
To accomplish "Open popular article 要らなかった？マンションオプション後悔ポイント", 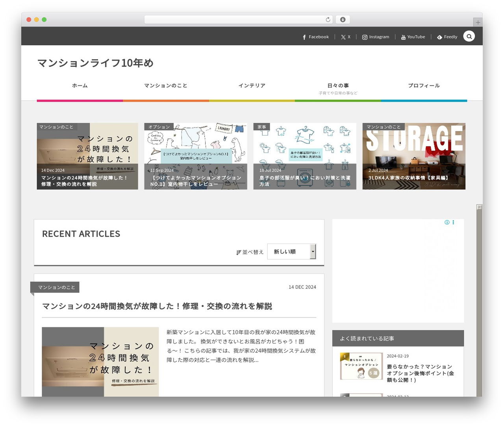I will tap(421, 373).
